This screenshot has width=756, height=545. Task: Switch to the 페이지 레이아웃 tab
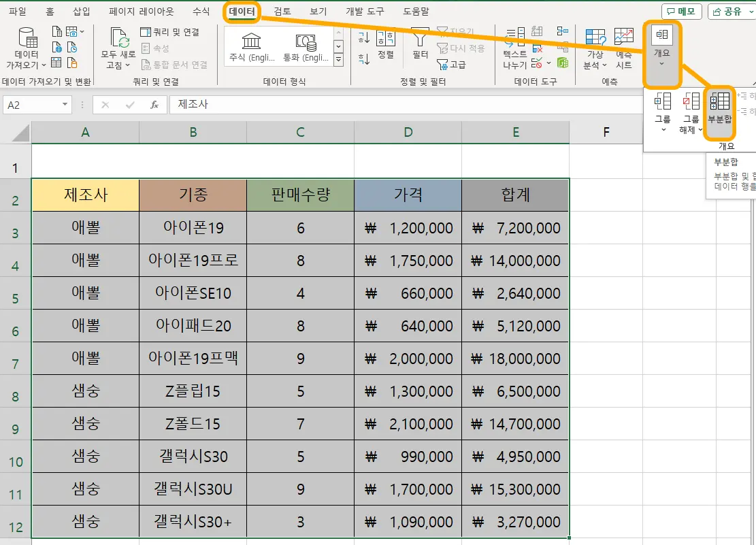click(x=142, y=12)
